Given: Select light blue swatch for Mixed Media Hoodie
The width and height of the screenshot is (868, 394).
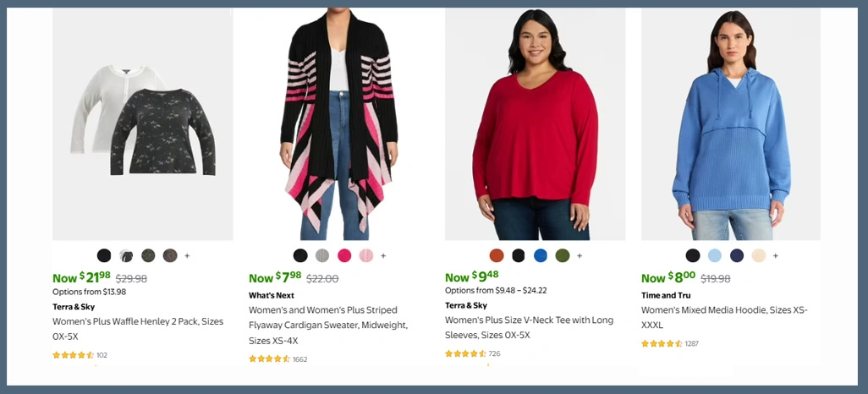Looking at the screenshot, I should (715, 255).
